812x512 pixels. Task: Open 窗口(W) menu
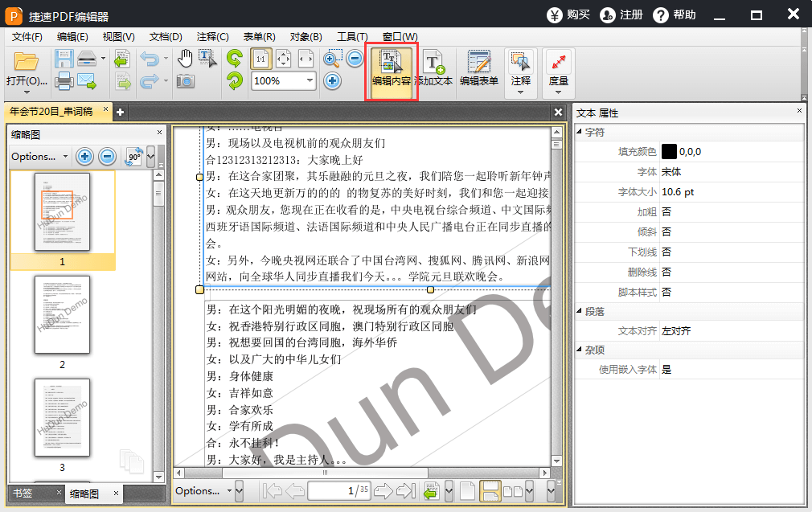400,37
